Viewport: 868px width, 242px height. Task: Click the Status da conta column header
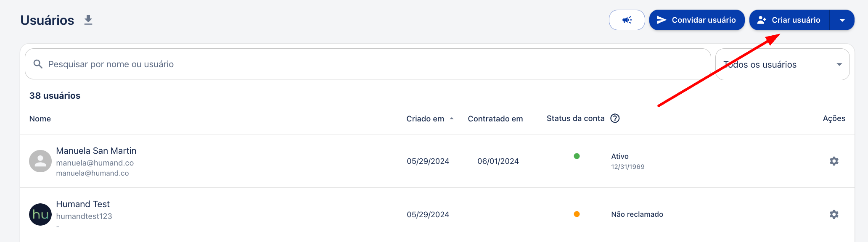pyautogui.click(x=575, y=118)
